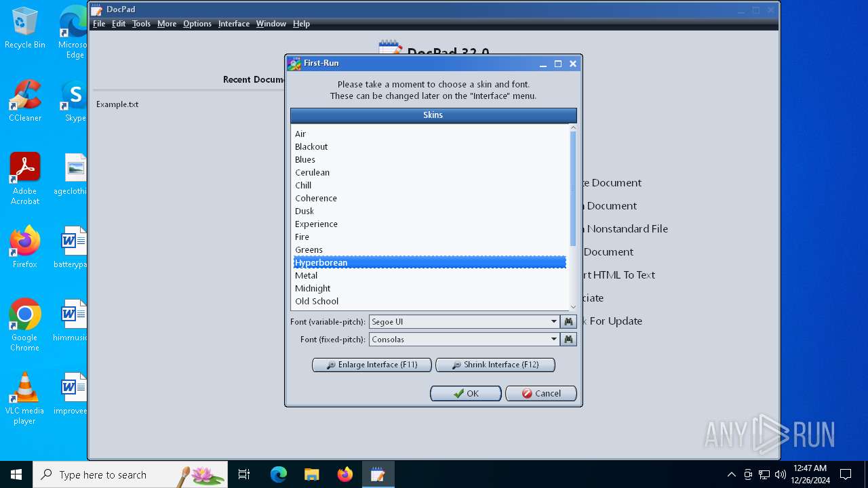The width and height of the screenshot is (868, 488).
Task: Click the DocPad window title icon
Action: pos(97,9)
